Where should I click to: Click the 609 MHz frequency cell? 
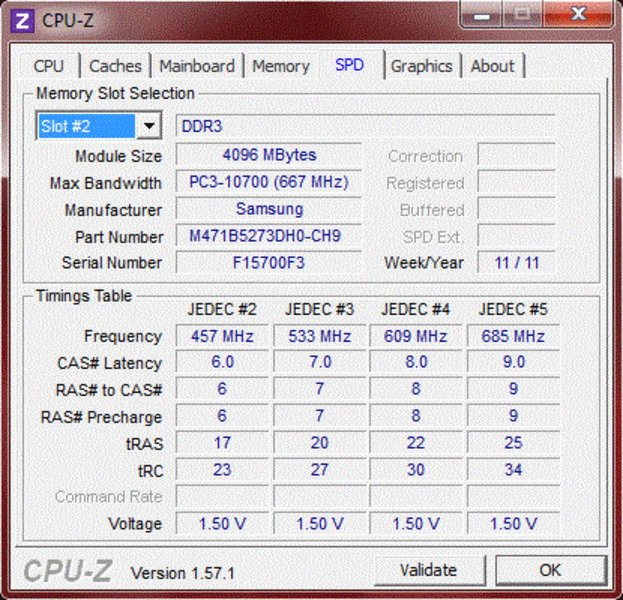coord(416,336)
